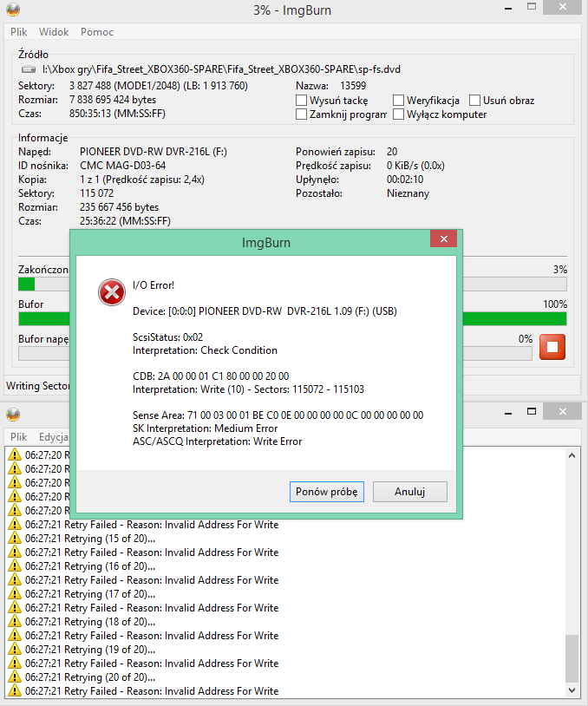Click warning icon for Retrying (17 of 20)
The width and height of the screenshot is (588, 706).
tap(15, 594)
